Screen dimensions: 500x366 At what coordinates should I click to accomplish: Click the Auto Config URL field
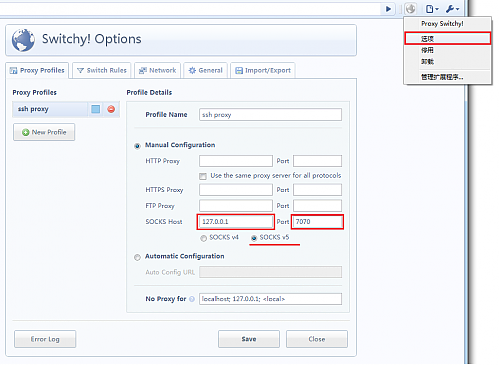point(270,272)
